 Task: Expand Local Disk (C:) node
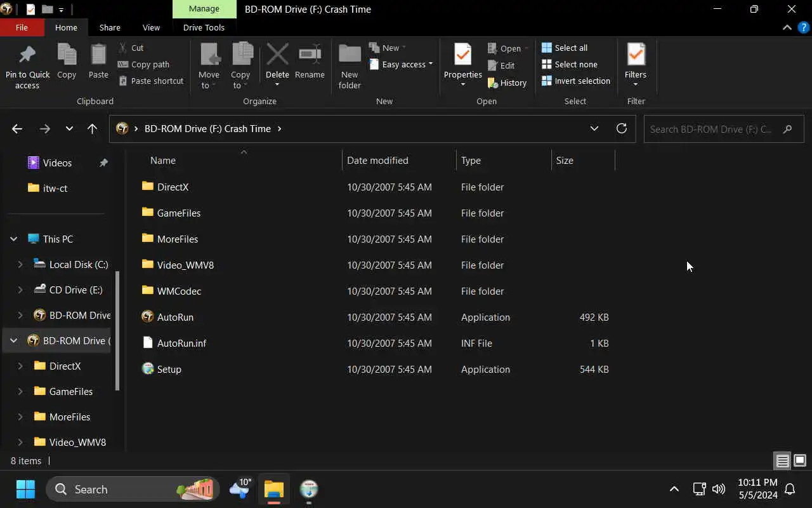20,264
